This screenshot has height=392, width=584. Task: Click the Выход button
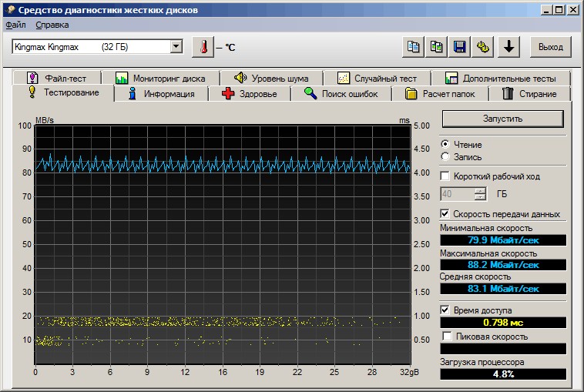click(550, 47)
